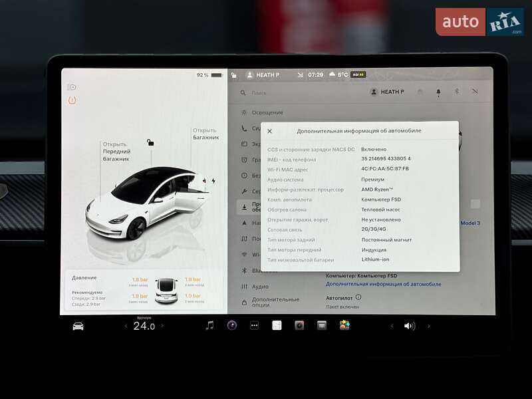This screenshot has width=532, height=399.
Task: Open the music player from the bottom bar
Action: (x=209, y=326)
